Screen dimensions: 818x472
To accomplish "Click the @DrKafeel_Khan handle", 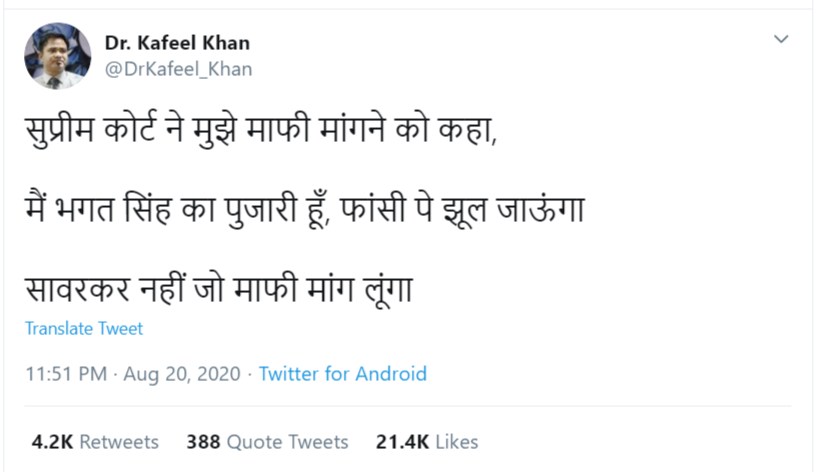I will click(x=178, y=69).
